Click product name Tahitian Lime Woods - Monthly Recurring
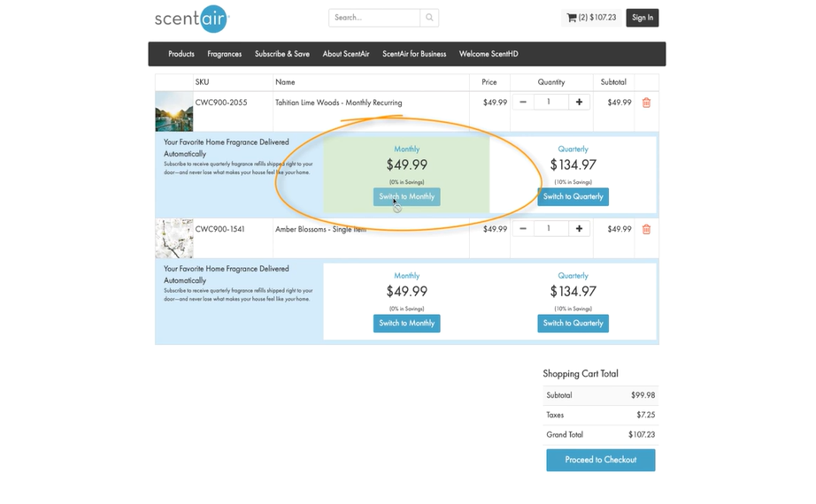816x504 pixels. click(x=339, y=103)
